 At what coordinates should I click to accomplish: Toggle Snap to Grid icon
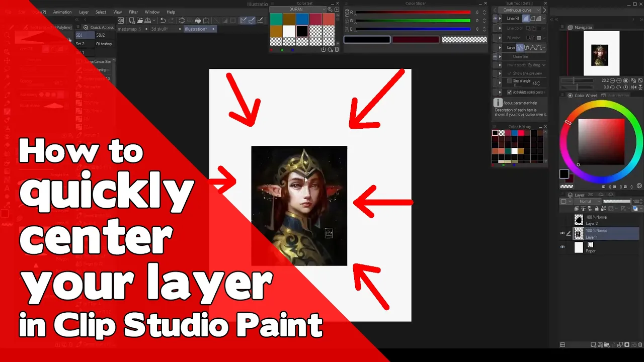[x=259, y=21]
